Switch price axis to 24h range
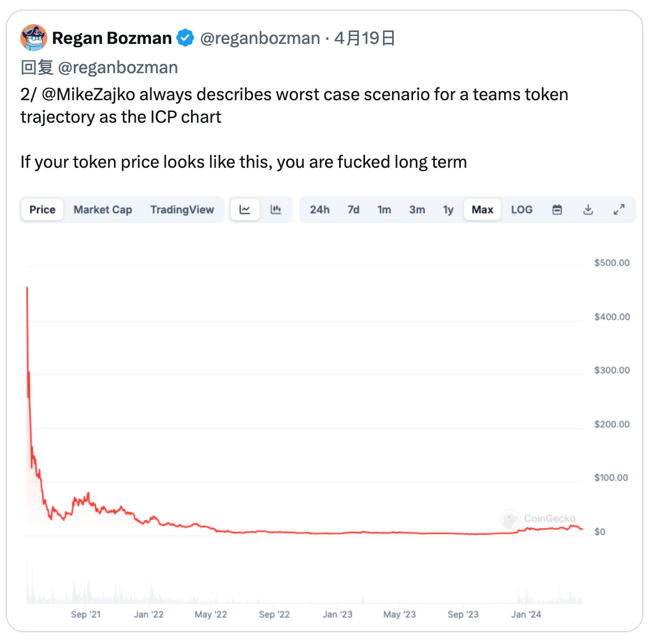 coord(319,209)
